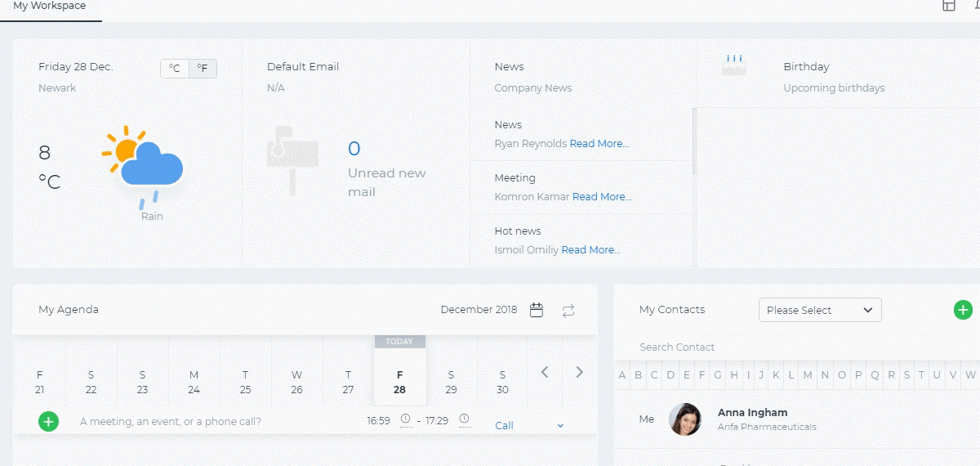Select Tuesday 25 in the agenda
980x466 pixels.
[x=246, y=382]
